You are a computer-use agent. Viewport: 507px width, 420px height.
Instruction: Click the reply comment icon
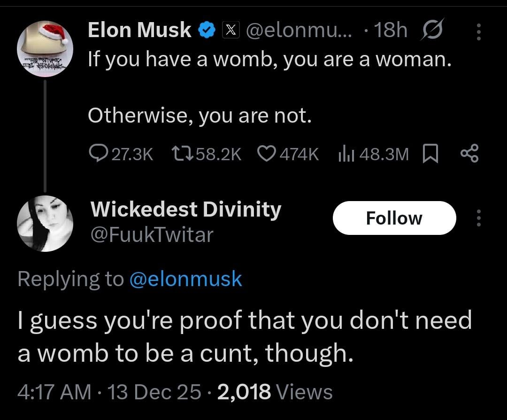[x=99, y=154]
